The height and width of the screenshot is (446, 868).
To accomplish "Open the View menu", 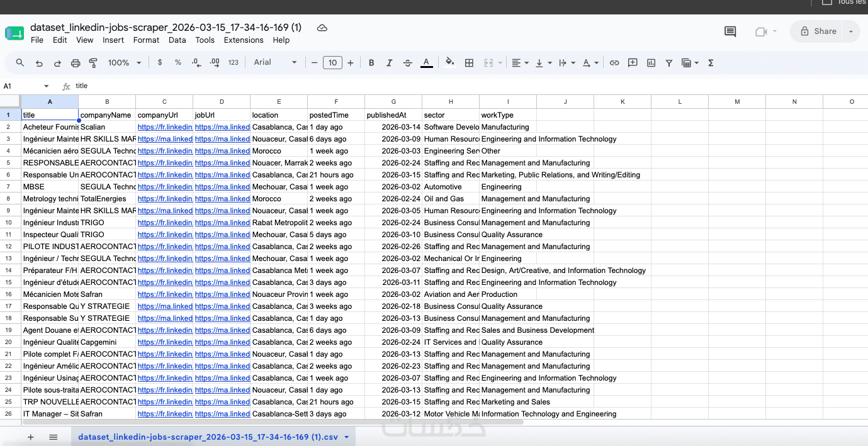I will point(85,40).
